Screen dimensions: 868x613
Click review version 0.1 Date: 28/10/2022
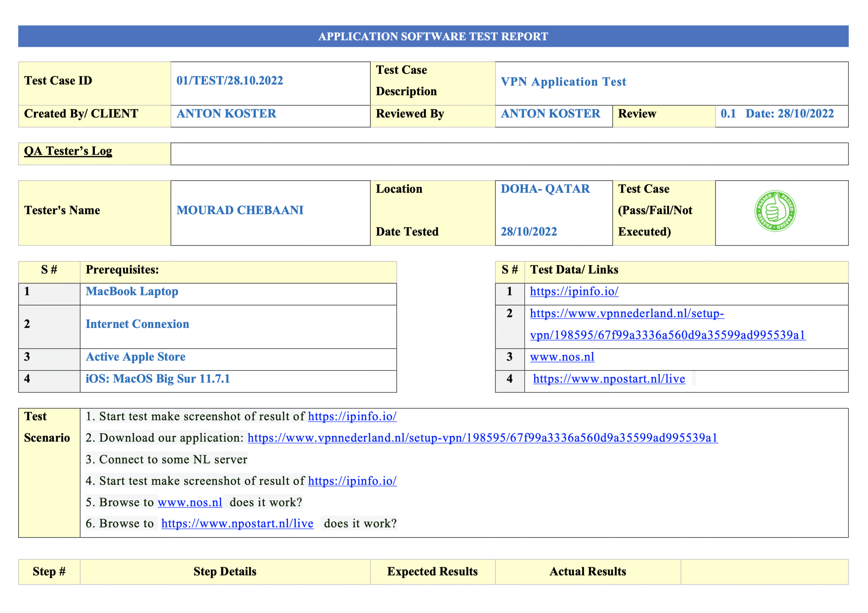click(777, 113)
